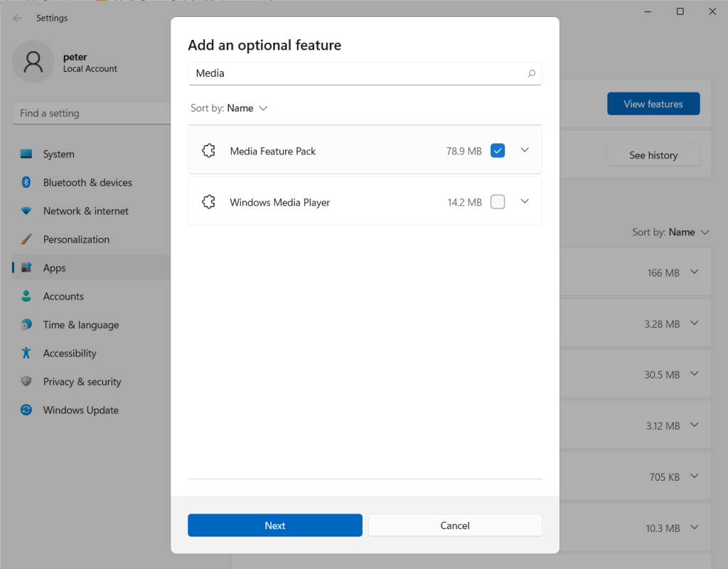This screenshot has height=569, width=728.
Task: Click the Bluetooth & devices icon
Action: (x=26, y=183)
